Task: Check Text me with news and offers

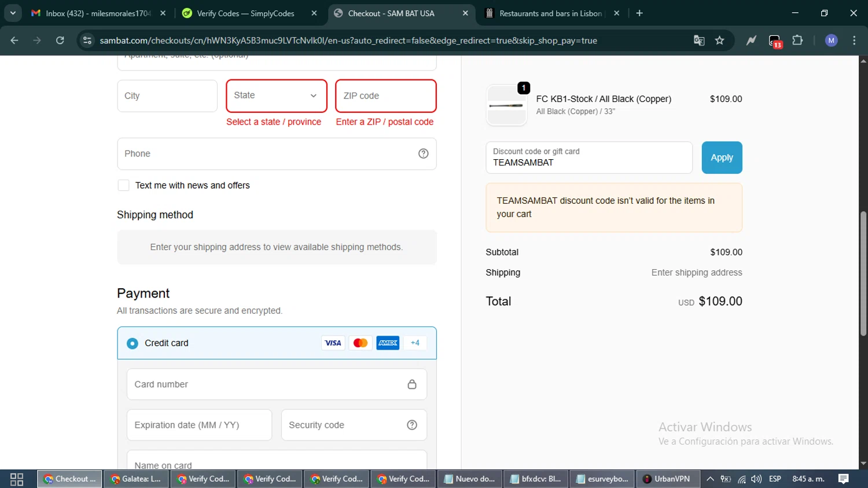Action: (x=123, y=185)
